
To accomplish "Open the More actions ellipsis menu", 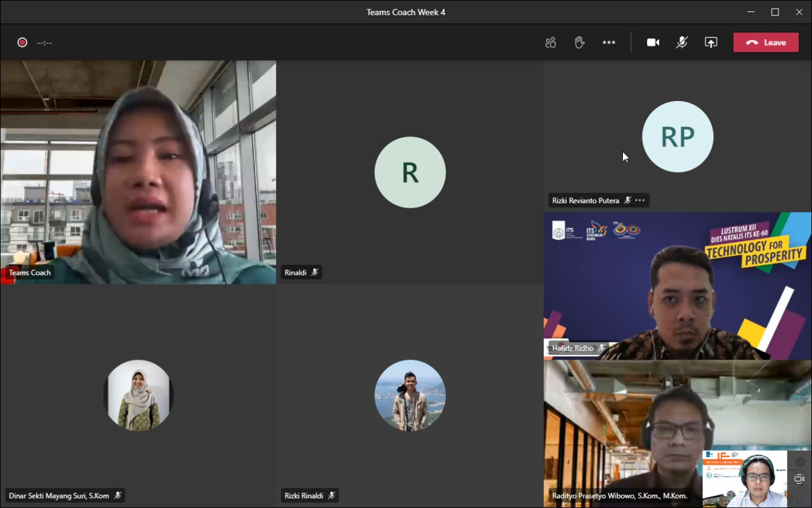I will click(609, 43).
